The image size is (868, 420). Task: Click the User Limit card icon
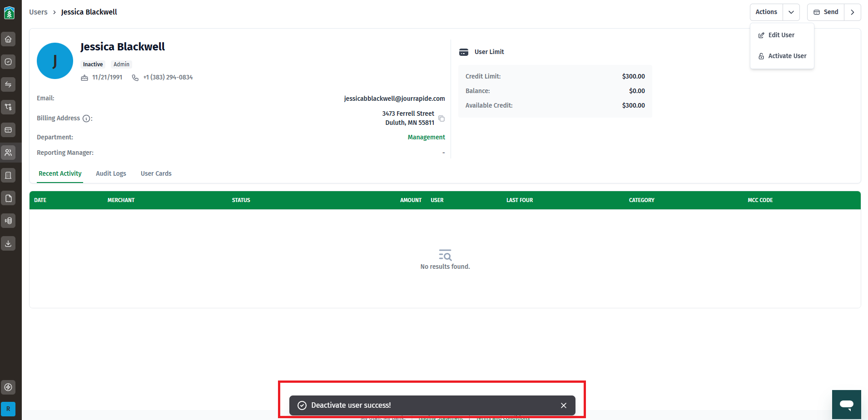(464, 52)
